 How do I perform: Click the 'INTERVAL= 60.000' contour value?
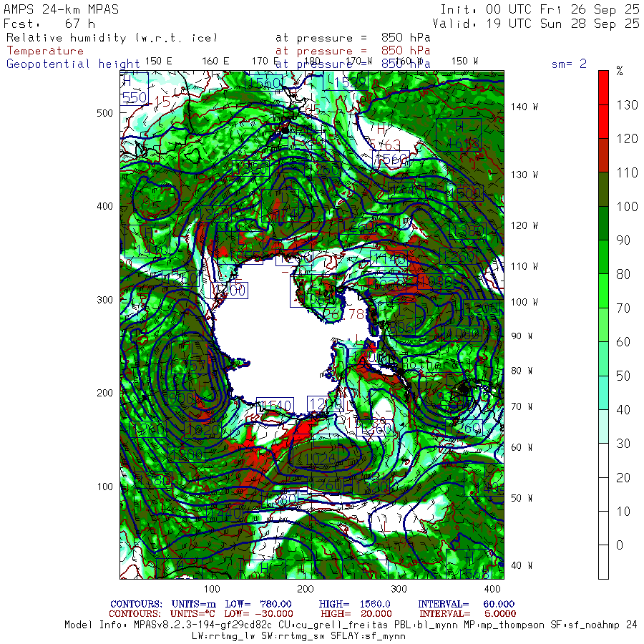tap(466, 604)
